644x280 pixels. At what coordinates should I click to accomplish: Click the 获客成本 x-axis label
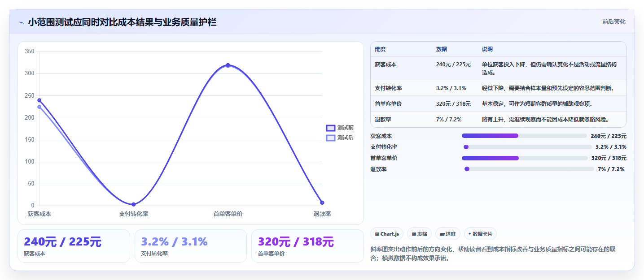point(39,214)
